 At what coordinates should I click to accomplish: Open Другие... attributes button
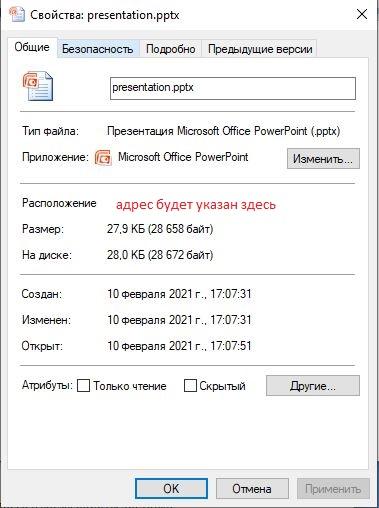click(x=313, y=386)
